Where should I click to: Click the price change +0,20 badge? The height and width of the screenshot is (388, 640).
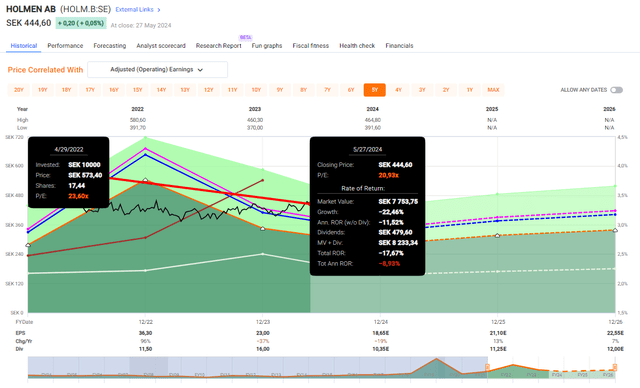(81, 23)
